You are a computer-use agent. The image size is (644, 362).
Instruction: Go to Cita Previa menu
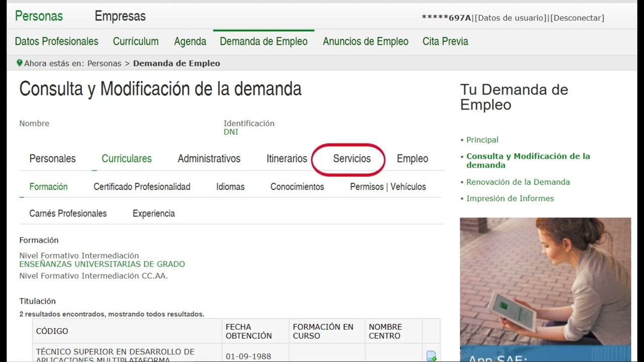click(445, 42)
